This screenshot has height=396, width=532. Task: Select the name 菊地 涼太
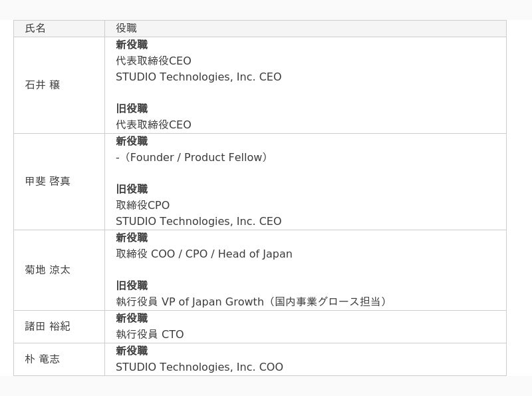coord(48,270)
